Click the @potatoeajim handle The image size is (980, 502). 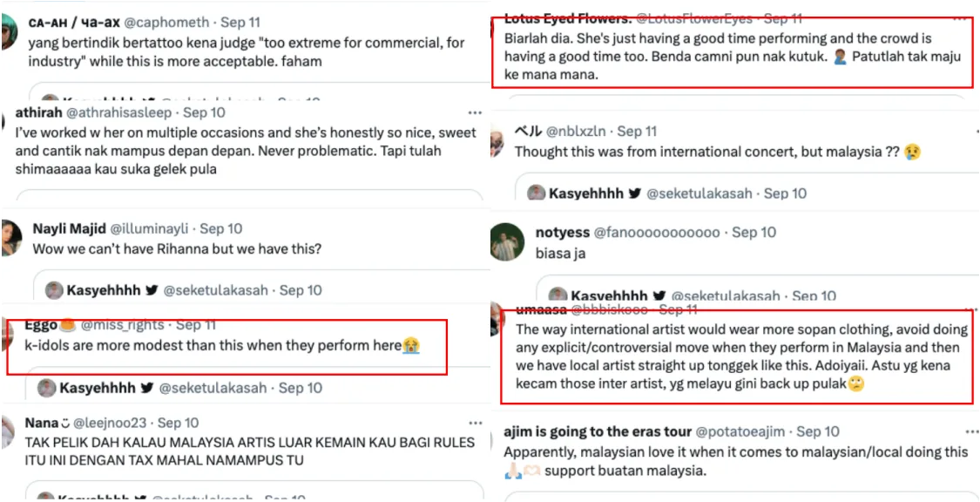tap(745, 431)
